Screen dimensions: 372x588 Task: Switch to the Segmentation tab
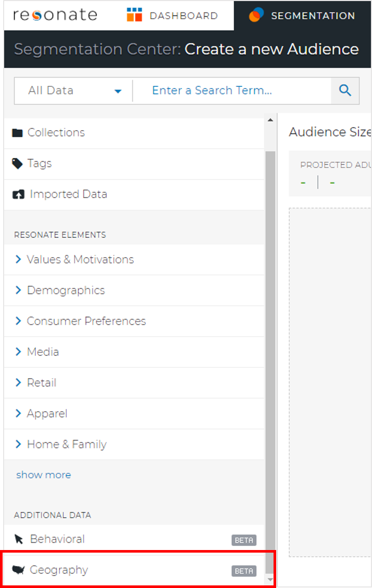point(303,16)
